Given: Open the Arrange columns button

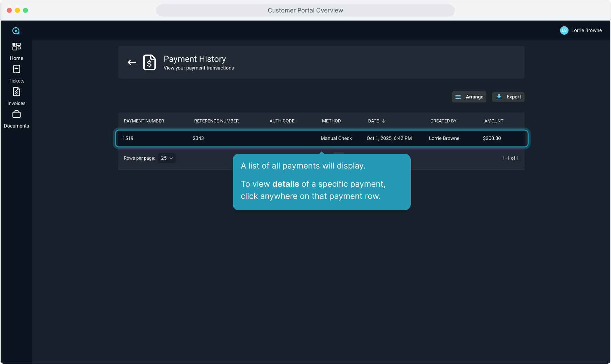Looking at the screenshot, I should point(469,97).
